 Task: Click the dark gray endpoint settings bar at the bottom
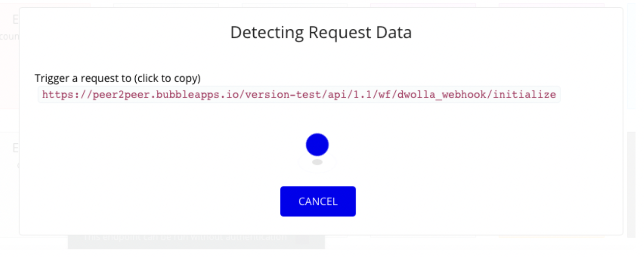[196, 242]
